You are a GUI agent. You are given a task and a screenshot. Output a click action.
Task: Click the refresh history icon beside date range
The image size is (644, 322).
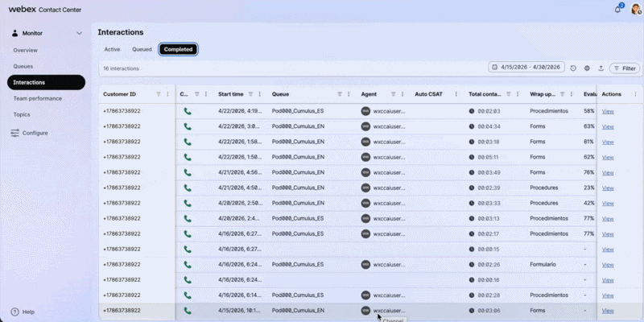(573, 68)
